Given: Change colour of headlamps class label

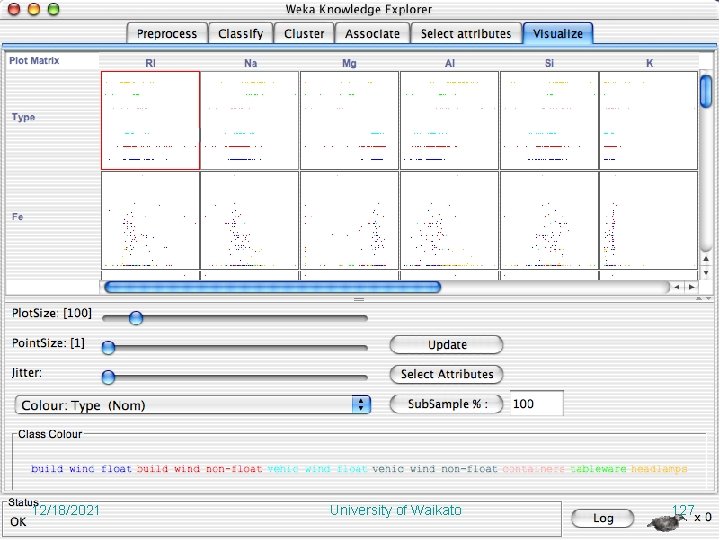Looking at the screenshot, I should (659, 469).
